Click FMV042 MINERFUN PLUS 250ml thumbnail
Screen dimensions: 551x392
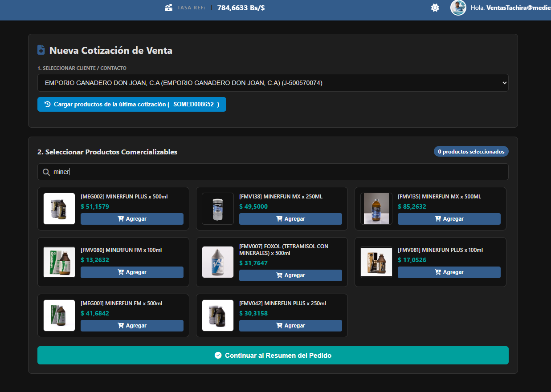point(218,315)
